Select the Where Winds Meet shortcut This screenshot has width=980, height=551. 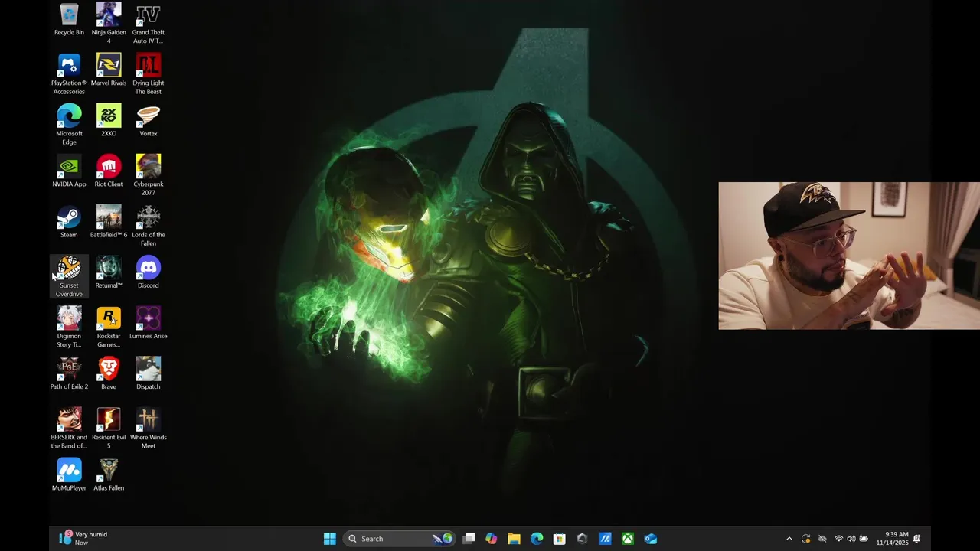pos(149,428)
